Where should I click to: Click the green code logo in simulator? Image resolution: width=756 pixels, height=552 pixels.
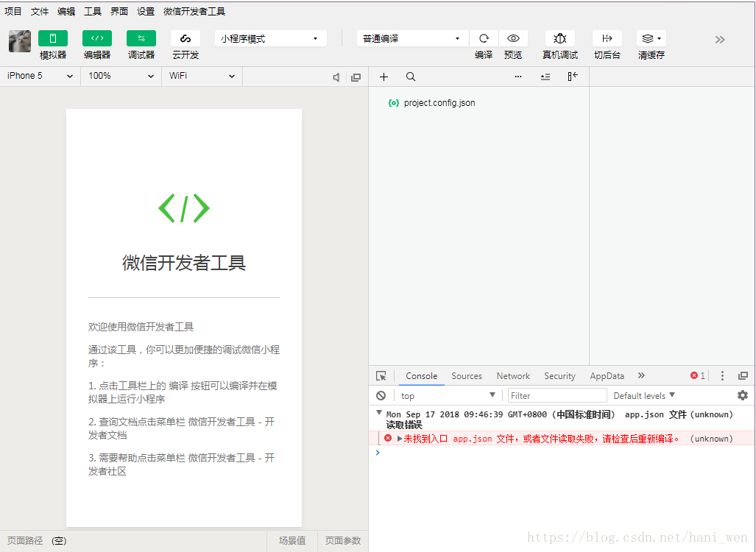(x=184, y=208)
